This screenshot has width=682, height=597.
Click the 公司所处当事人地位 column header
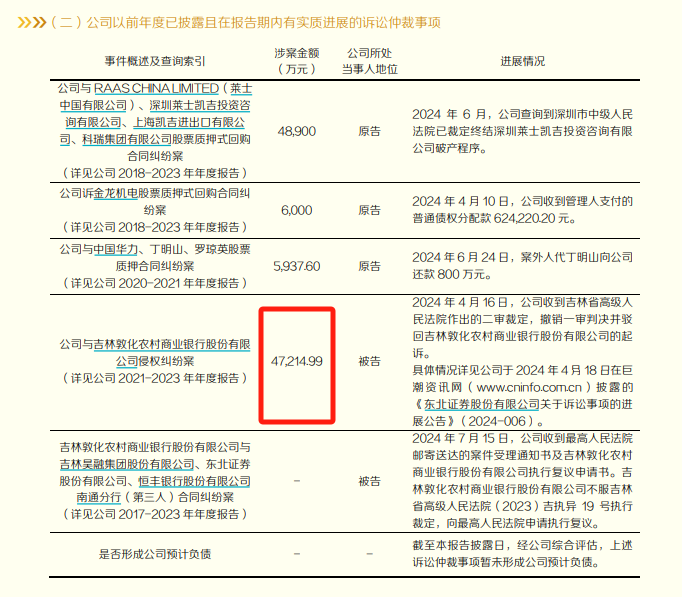click(369, 61)
